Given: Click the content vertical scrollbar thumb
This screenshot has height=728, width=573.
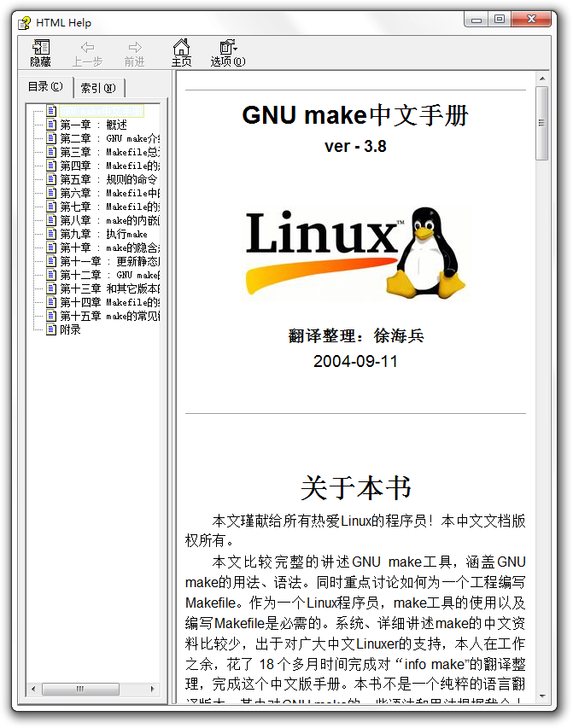Looking at the screenshot, I should click(x=542, y=123).
